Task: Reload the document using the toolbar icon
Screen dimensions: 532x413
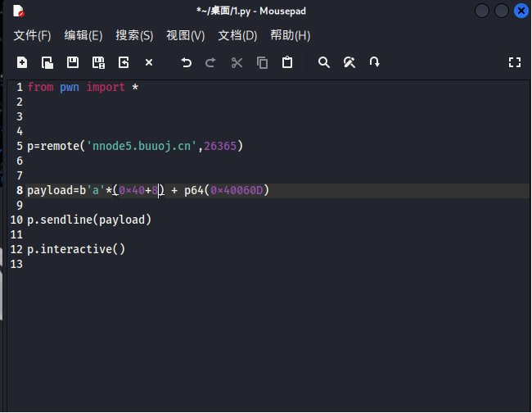Action: [x=124, y=62]
